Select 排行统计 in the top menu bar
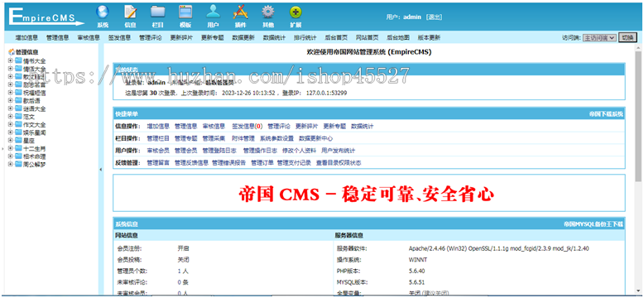 [305, 38]
